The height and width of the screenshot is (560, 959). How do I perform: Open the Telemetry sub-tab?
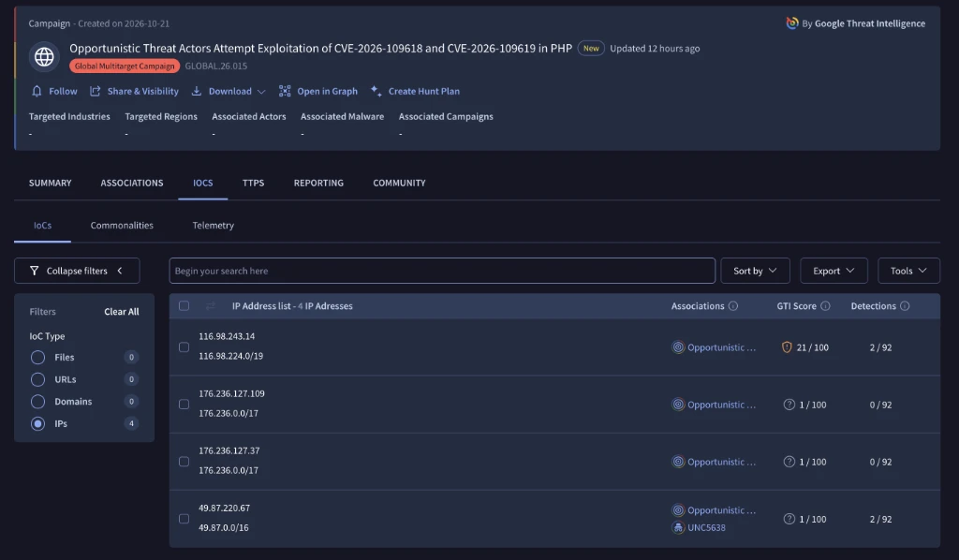coord(213,225)
